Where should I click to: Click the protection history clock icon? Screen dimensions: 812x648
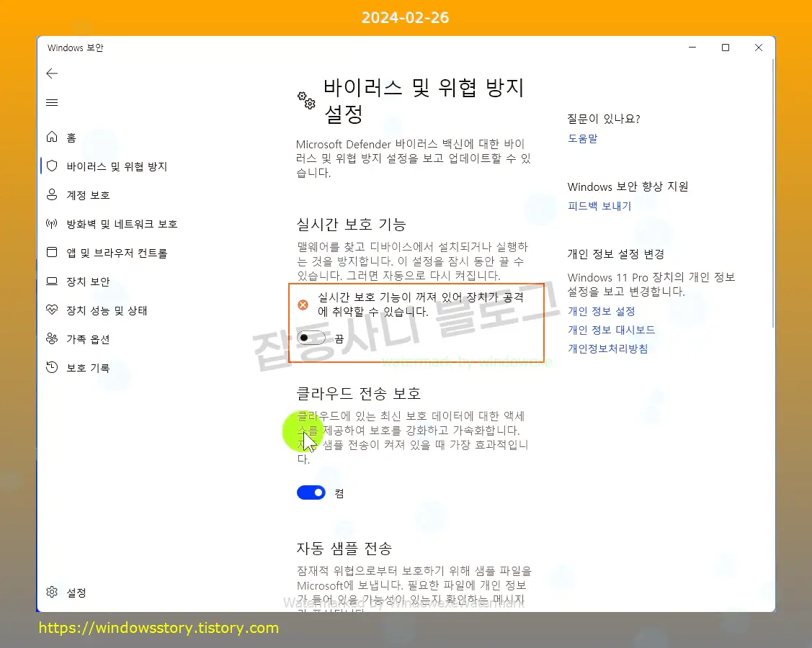pos(52,367)
